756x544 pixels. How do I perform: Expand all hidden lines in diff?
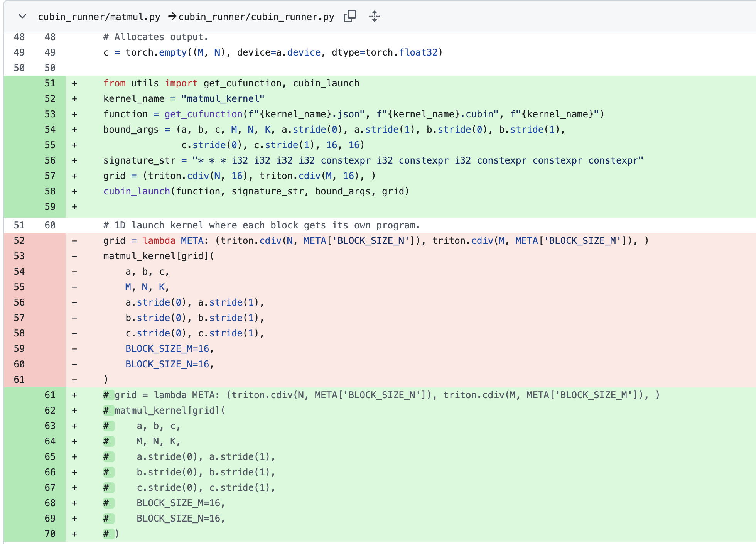click(x=374, y=16)
